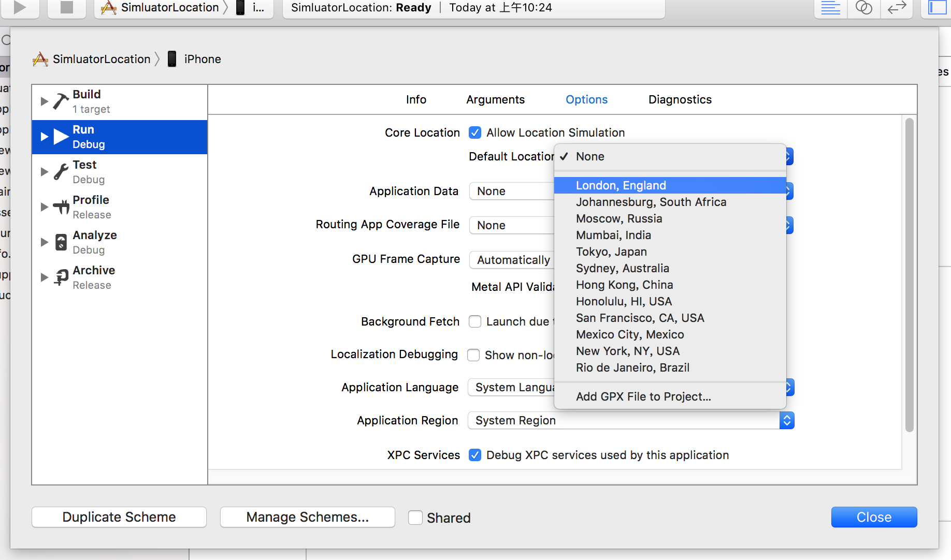Expand the Profile action disclosure triangle

pyautogui.click(x=45, y=207)
